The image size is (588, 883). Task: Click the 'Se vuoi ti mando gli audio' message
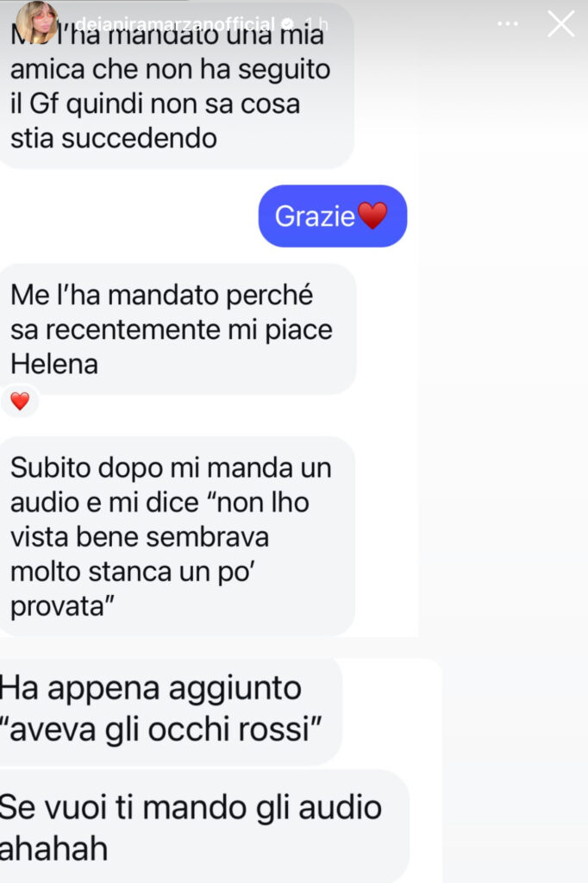203,826
